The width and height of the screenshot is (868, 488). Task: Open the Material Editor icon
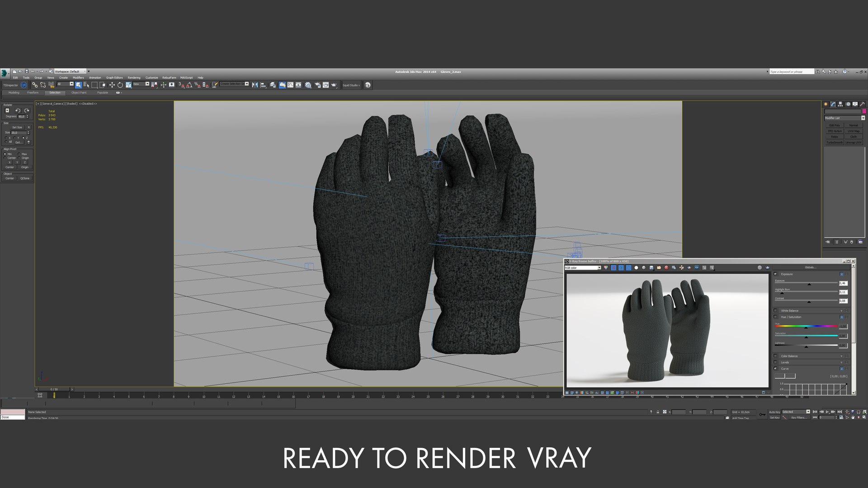click(x=308, y=85)
